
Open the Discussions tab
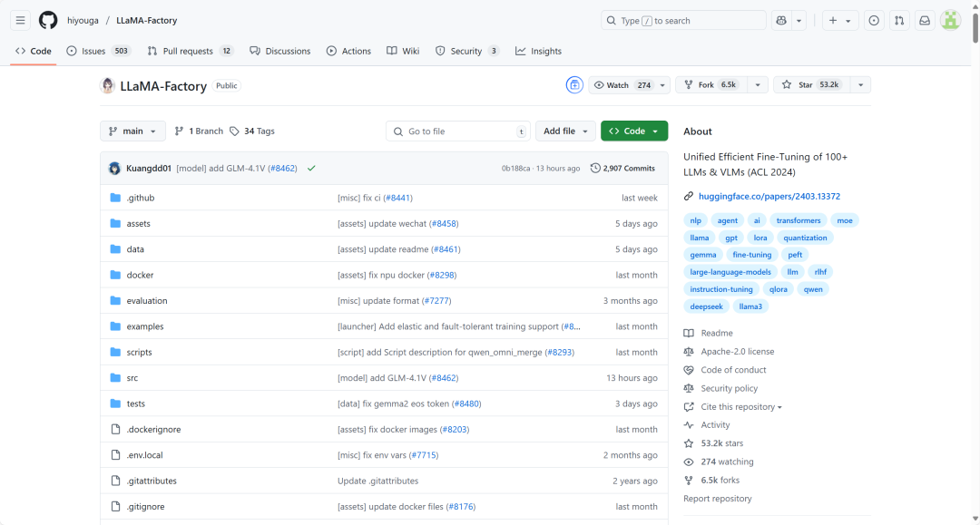pos(280,52)
